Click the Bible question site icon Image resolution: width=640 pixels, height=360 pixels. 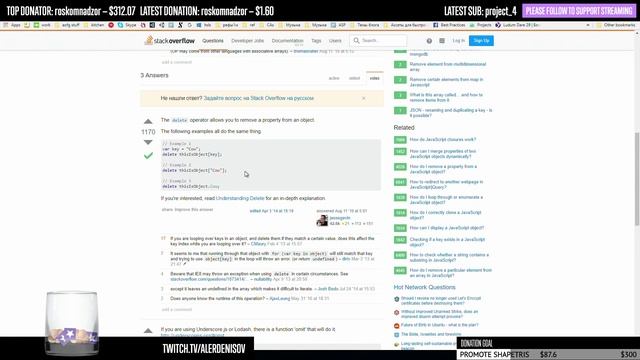(396, 334)
